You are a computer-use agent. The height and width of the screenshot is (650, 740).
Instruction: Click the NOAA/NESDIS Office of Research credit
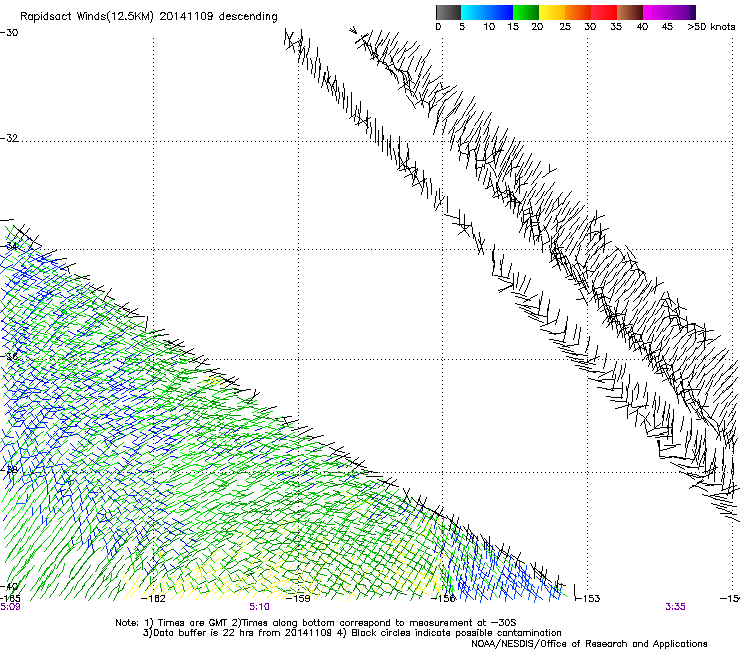click(x=589, y=644)
